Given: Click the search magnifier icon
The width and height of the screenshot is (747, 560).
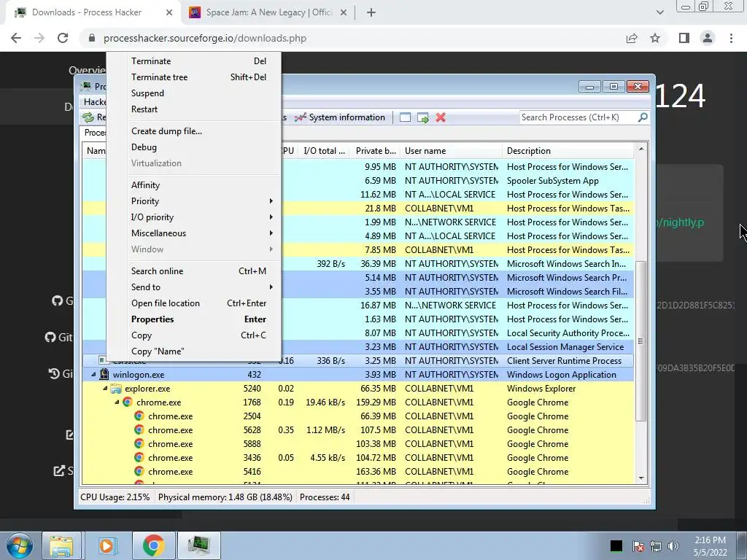Looking at the screenshot, I should [x=643, y=117].
